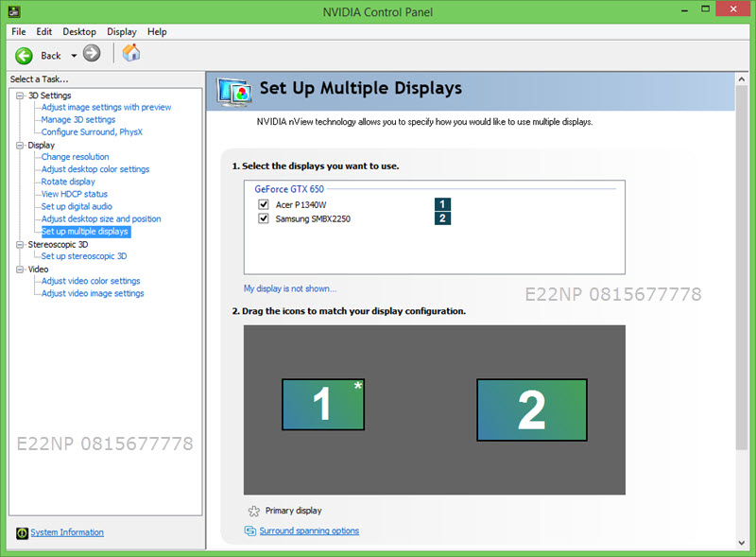Viewport: 756px width, 557px height.
Task: Select the display 1 monitor thumbnail
Action: [x=323, y=405]
